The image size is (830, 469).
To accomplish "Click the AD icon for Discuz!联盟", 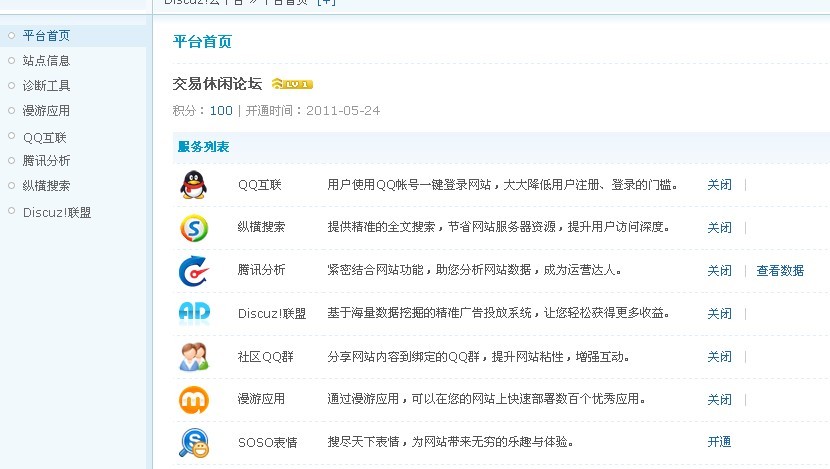I will [x=194, y=312].
